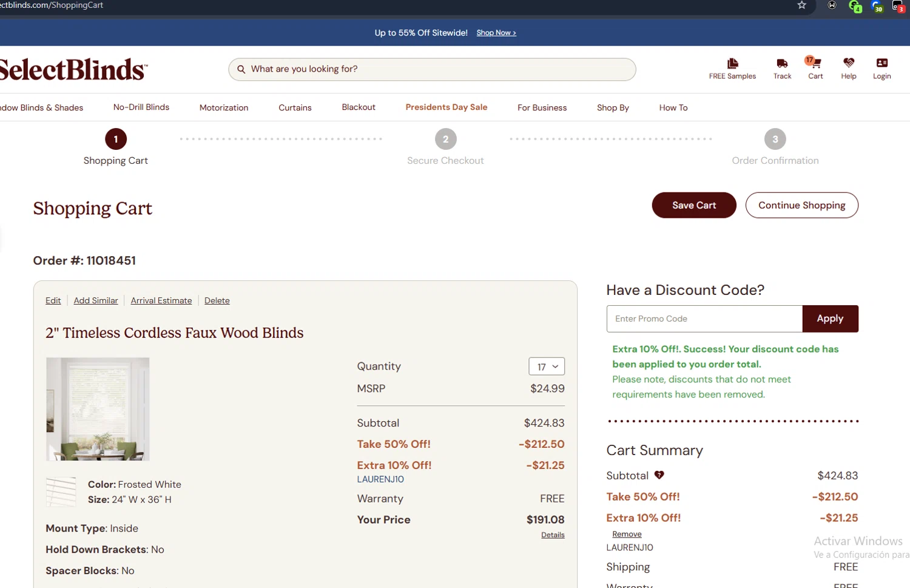Click the step 2 Secure Checkout circle

445,139
